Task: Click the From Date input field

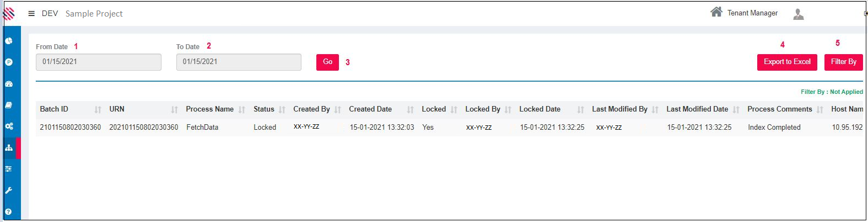Action: [x=99, y=62]
